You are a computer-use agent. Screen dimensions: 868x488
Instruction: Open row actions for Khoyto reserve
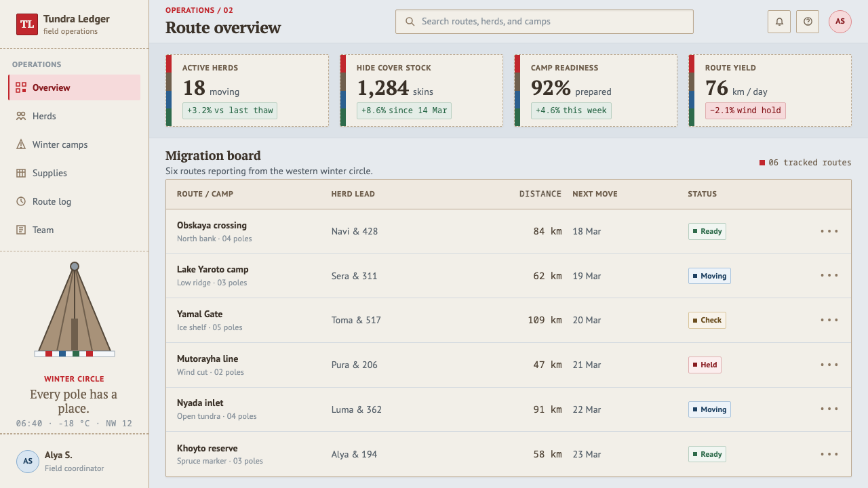click(829, 454)
